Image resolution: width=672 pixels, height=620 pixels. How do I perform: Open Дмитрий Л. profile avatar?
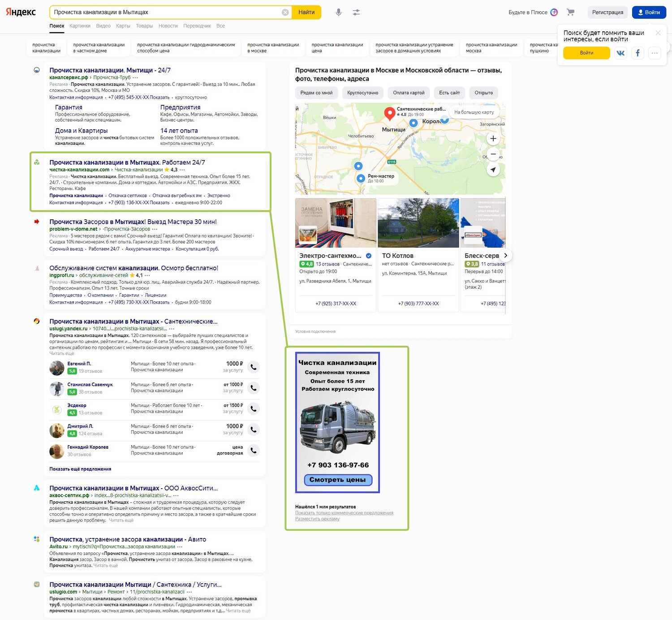(x=57, y=430)
